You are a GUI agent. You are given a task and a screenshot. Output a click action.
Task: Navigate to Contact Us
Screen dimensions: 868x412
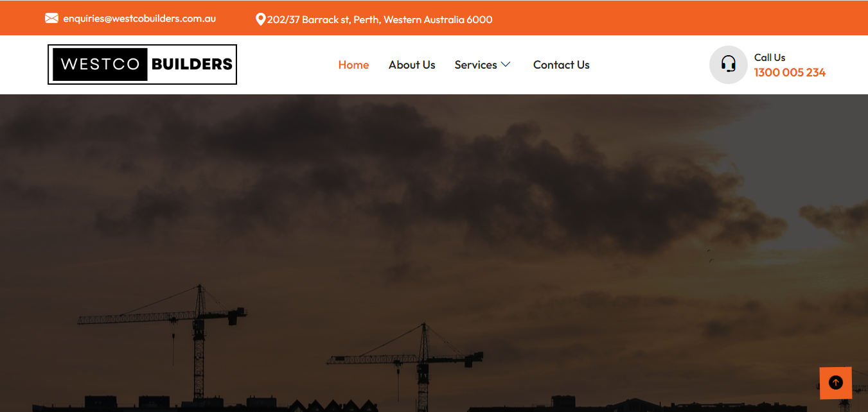coord(561,65)
